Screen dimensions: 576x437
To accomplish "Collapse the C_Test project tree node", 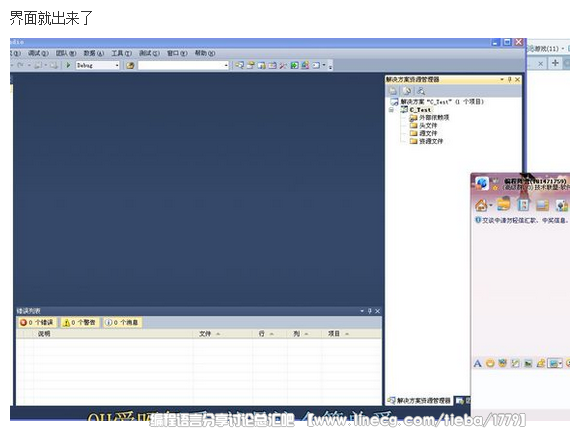I will 391,109.
